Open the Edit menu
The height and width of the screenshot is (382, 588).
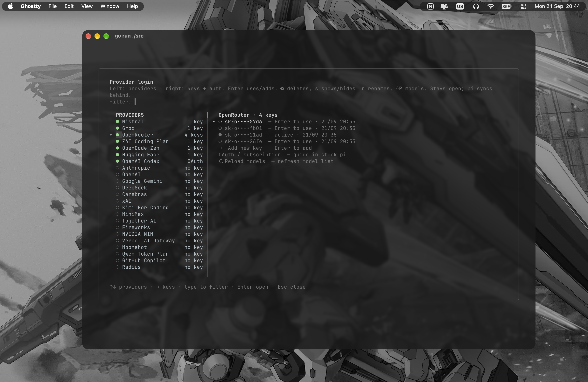[69, 6]
